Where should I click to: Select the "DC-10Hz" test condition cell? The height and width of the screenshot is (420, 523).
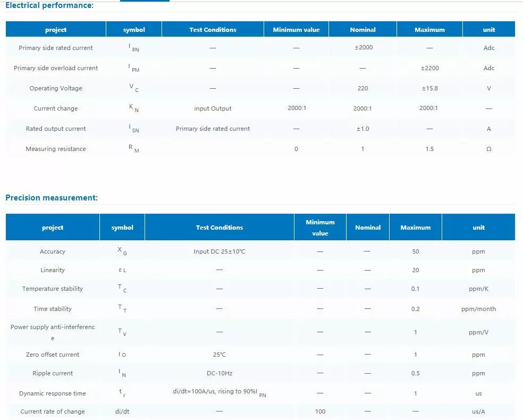click(x=219, y=373)
